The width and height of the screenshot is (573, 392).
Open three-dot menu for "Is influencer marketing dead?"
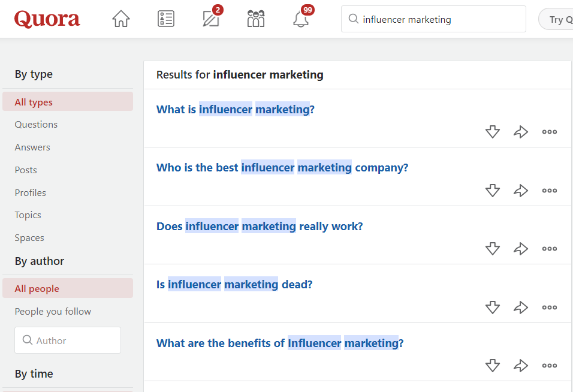[549, 307]
